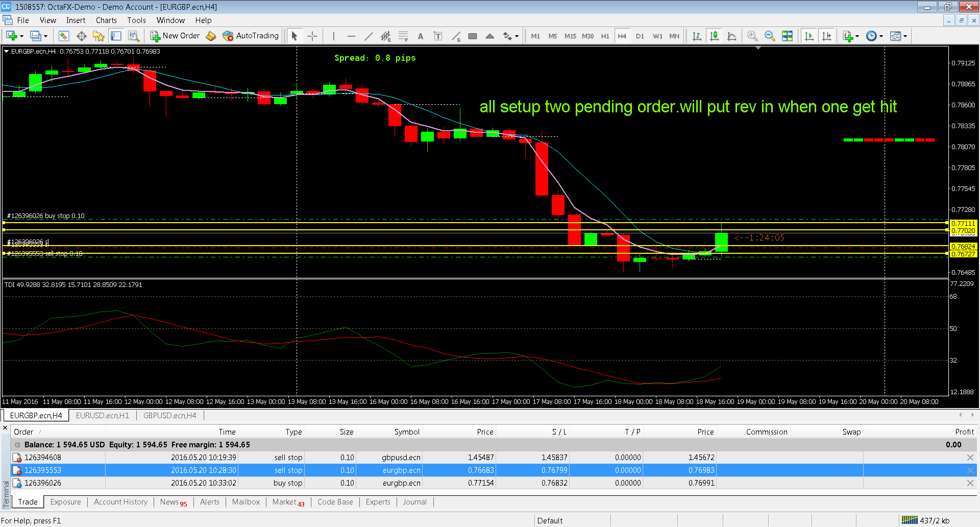Select the Triangle shape tool
Screen dimensions: 980x527
[490, 36]
